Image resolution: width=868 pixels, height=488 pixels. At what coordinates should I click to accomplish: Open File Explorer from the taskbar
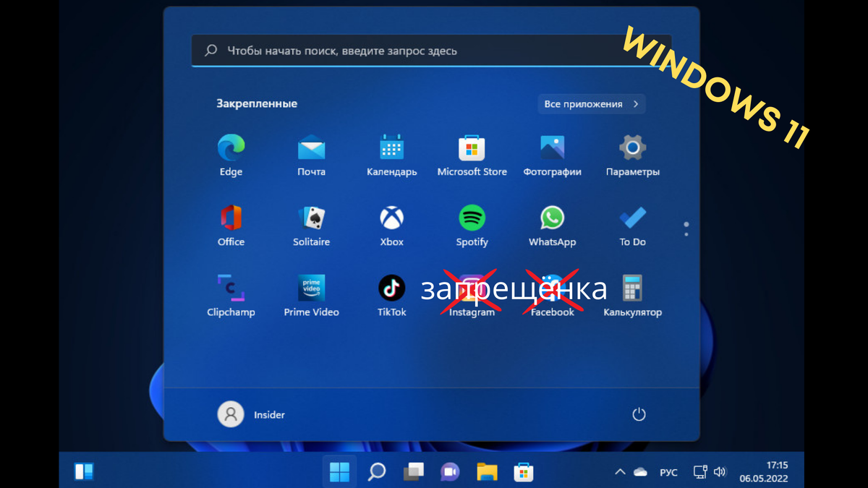(x=487, y=472)
